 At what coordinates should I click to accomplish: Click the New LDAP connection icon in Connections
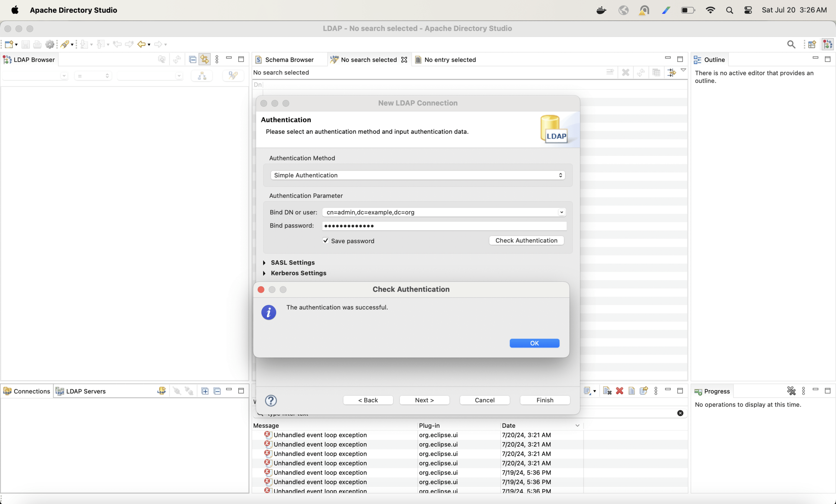click(161, 391)
